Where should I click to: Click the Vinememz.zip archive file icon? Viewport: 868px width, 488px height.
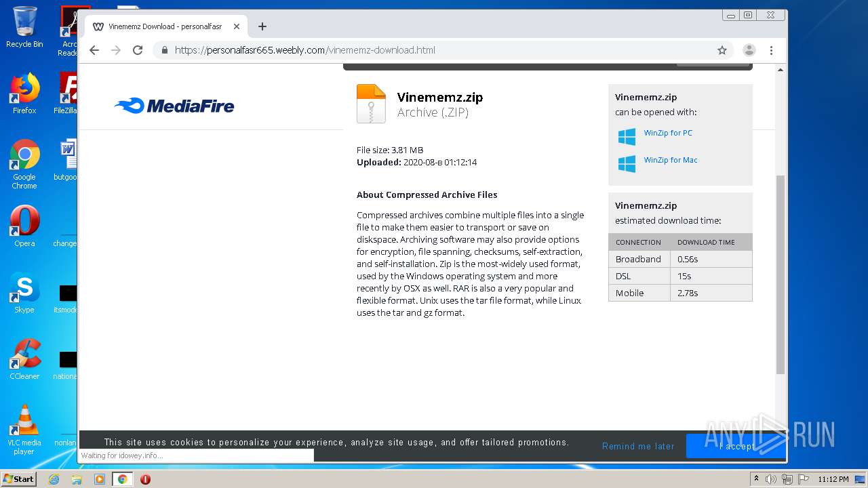371,104
